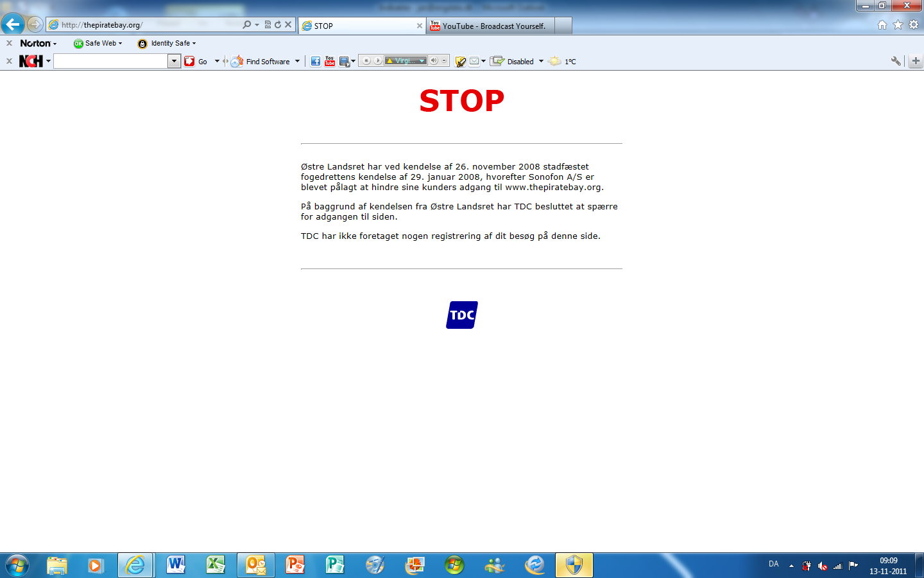Click the plus add button at toolbar right

(916, 61)
